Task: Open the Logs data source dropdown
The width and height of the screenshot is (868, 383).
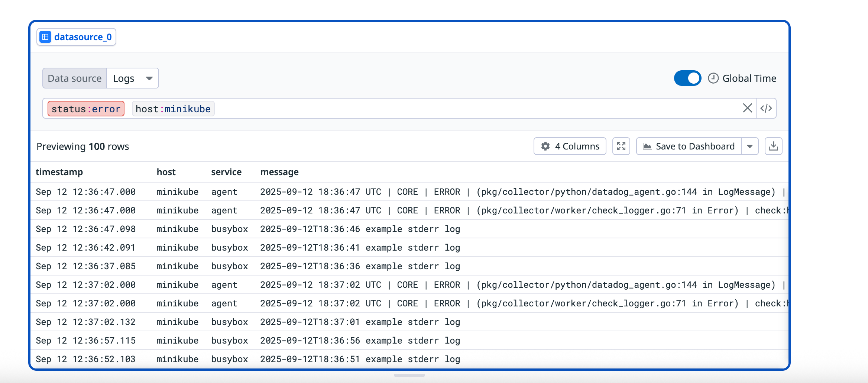Action: (x=133, y=78)
